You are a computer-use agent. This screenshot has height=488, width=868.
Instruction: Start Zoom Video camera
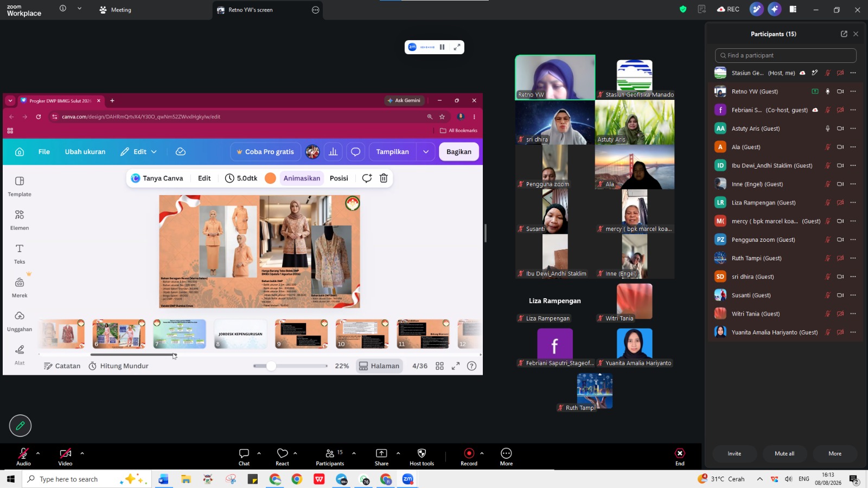(x=65, y=457)
